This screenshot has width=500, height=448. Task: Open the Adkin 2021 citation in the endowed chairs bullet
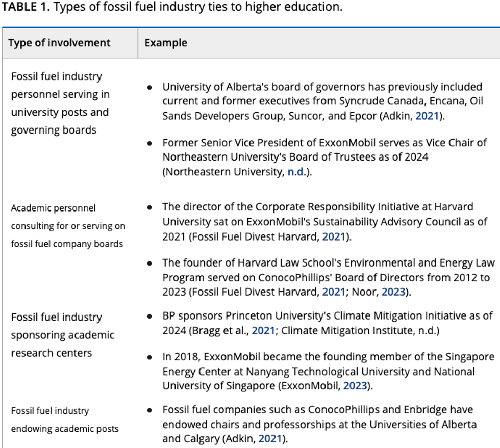(270, 438)
